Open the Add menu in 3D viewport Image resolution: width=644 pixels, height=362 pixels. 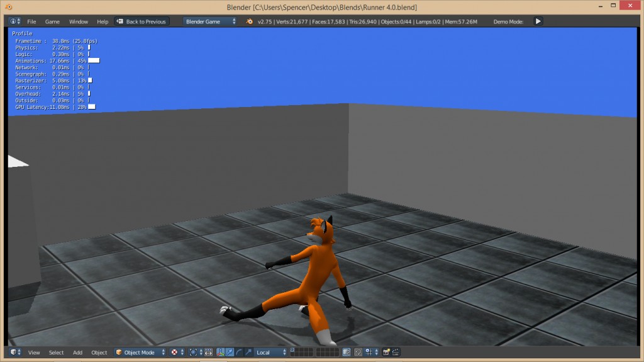pos(77,353)
